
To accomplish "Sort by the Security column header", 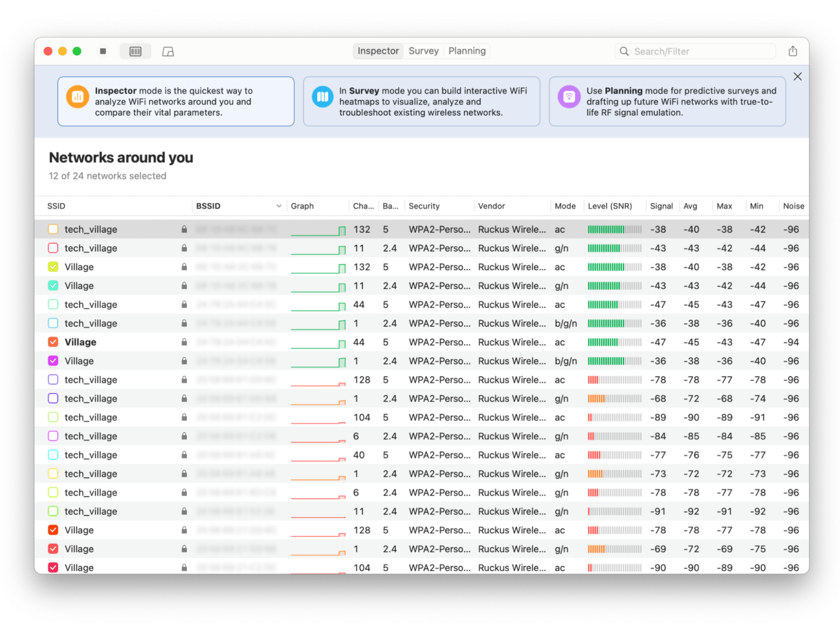I will tap(424, 206).
